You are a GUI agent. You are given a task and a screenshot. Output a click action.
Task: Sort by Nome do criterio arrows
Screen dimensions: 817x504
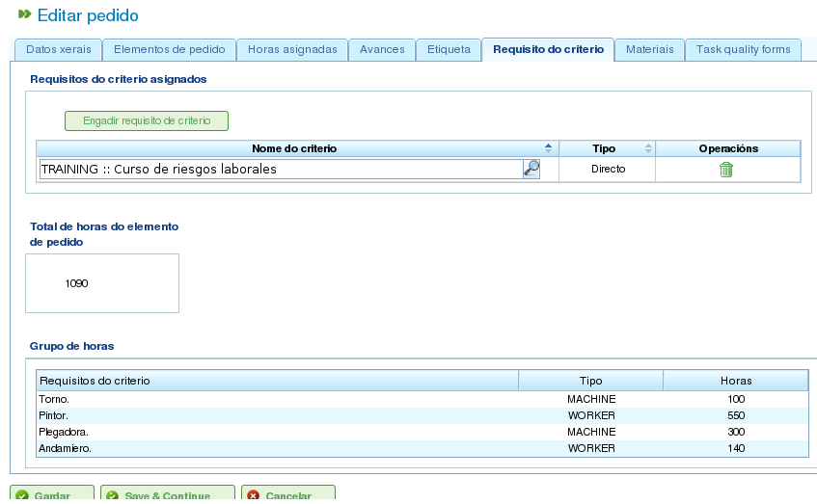[548, 148]
